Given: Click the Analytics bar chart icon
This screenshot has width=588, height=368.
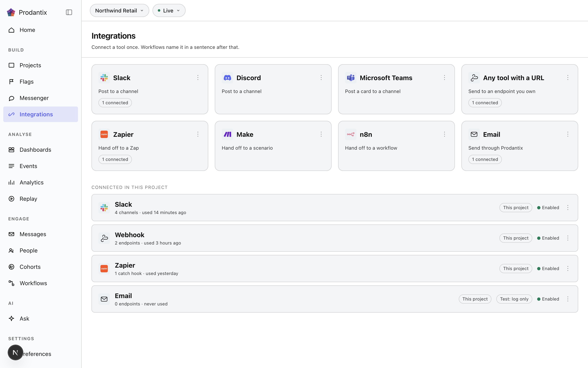Looking at the screenshot, I should click(x=11, y=182).
